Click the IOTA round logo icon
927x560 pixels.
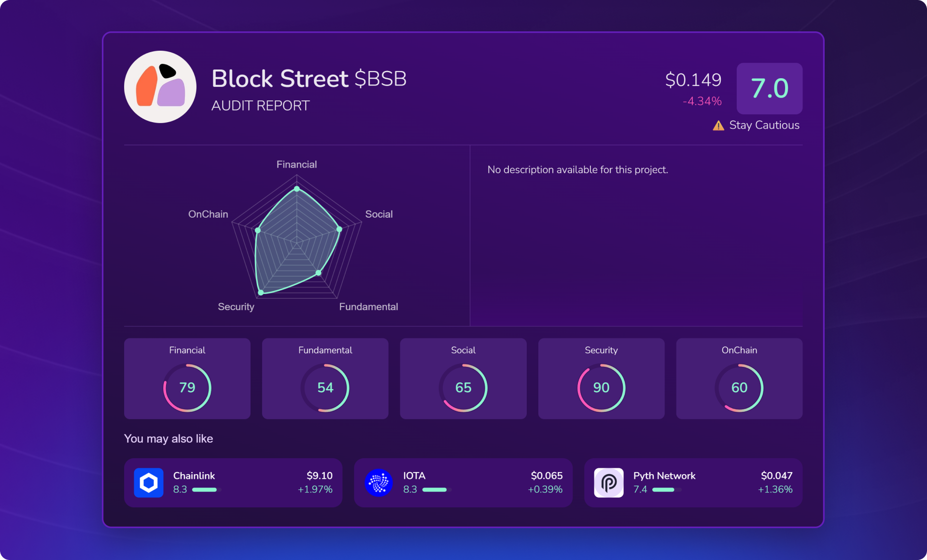(379, 482)
